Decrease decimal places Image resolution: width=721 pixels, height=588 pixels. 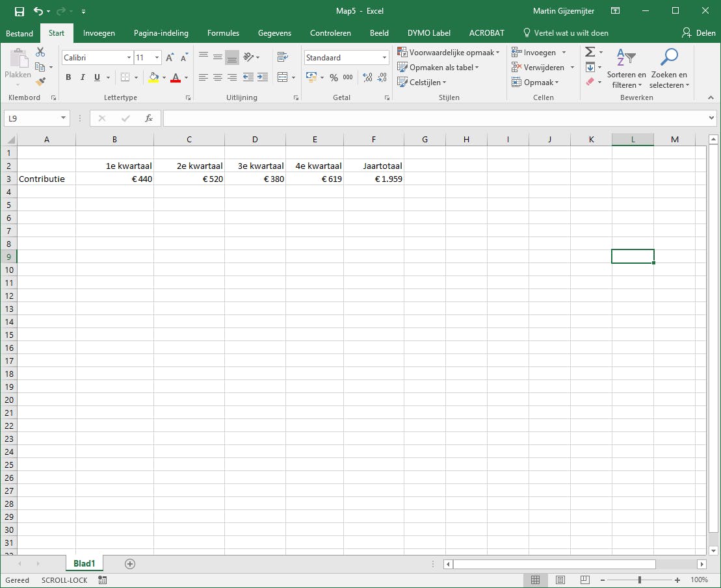(x=382, y=77)
